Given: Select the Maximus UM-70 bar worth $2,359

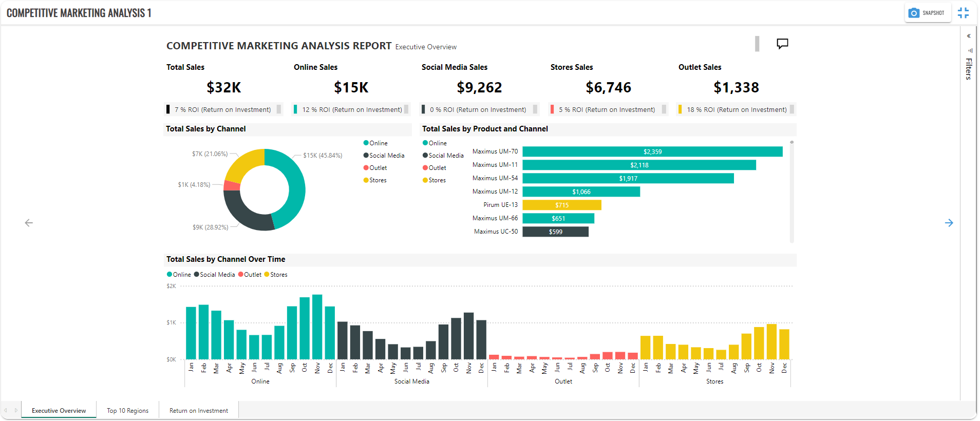Looking at the screenshot, I should 652,151.
